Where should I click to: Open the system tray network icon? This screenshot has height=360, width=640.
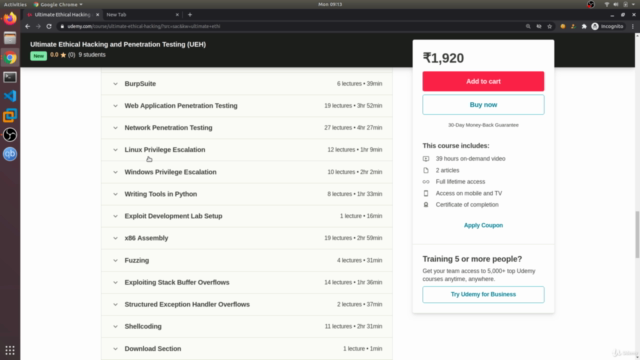click(x=607, y=4)
